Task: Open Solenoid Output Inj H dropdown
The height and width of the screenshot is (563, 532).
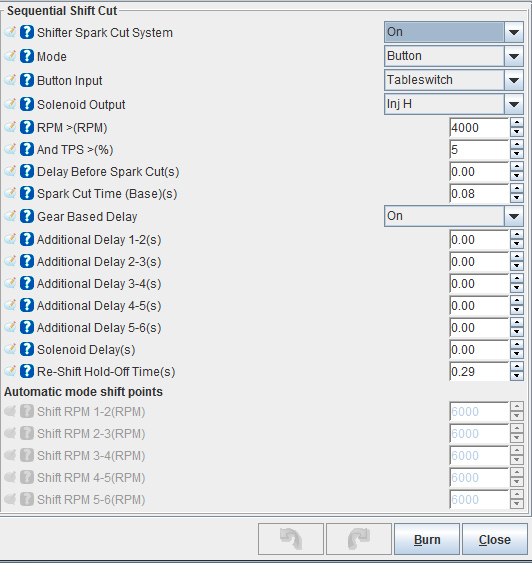Action: [x=514, y=104]
